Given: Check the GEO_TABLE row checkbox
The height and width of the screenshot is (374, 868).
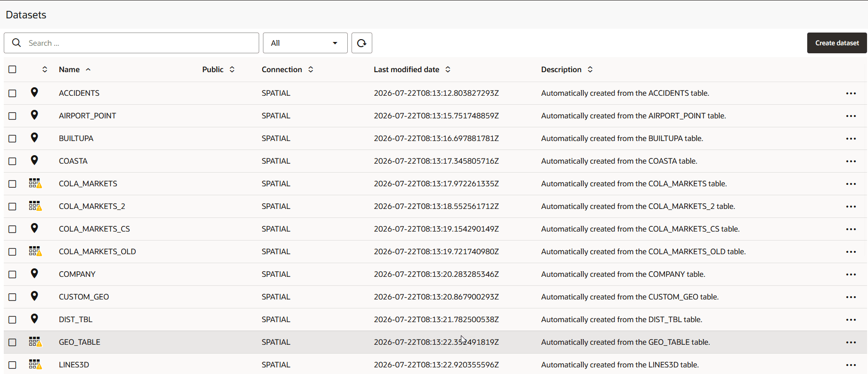Looking at the screenshot, I should [x=12, y=342].
